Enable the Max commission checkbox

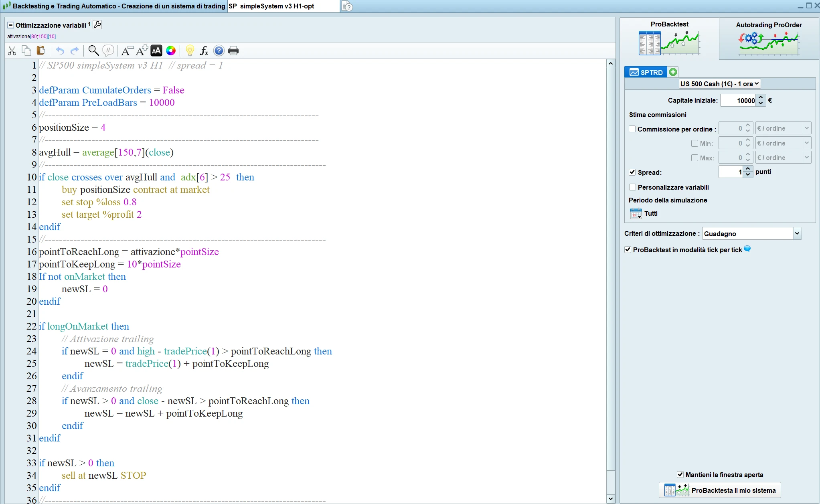point(695,158)
